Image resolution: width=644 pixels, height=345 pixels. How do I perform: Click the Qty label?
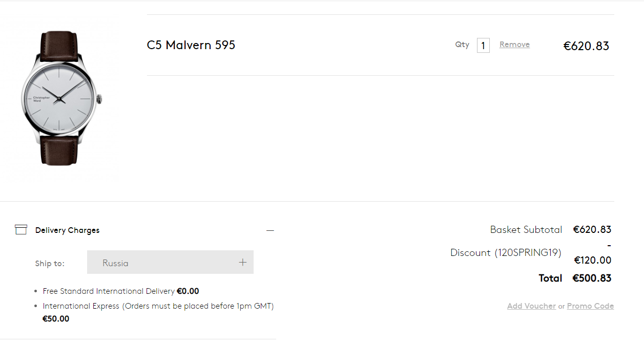pyautogui.click(x=462, y=45)
